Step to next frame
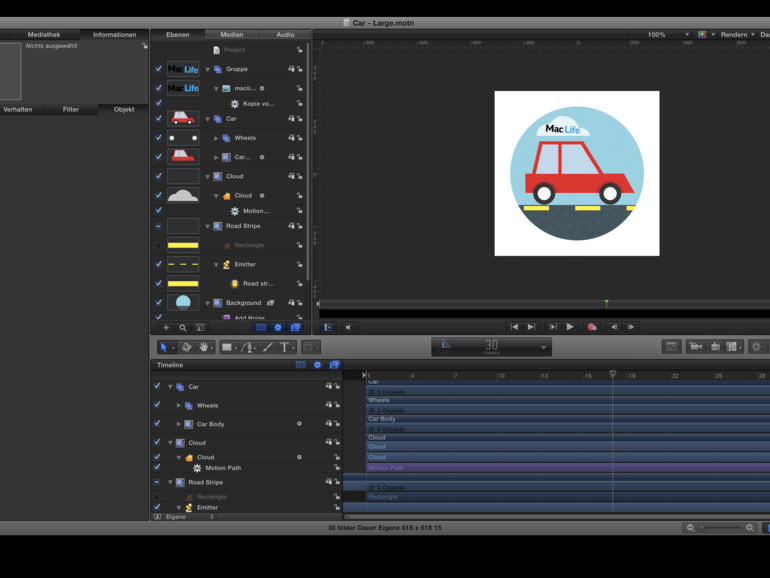This screenshot has width=770, height=578. click(631, 327)
